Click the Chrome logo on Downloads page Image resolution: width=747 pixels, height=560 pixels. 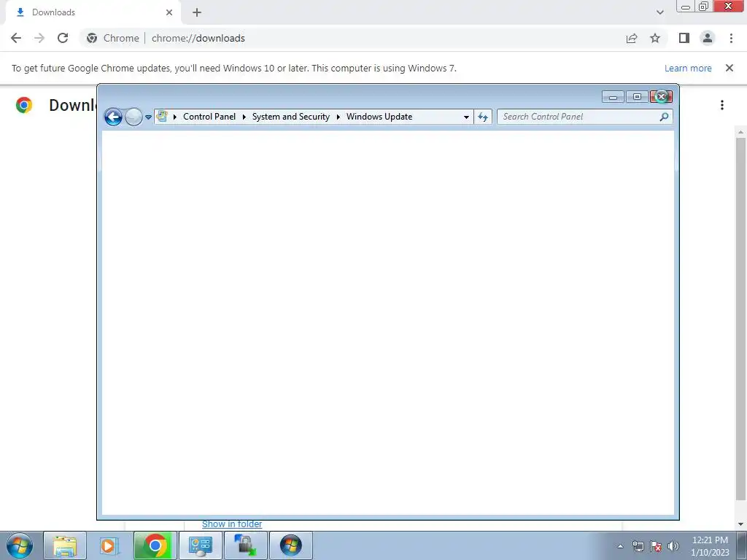(24, 105)
